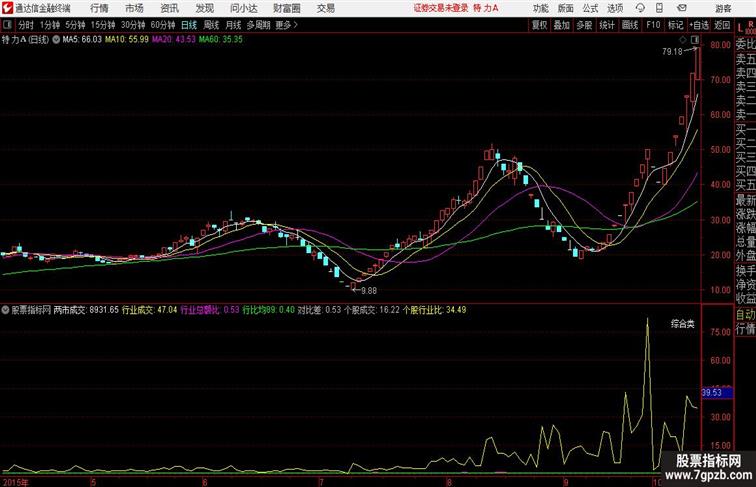Open the 交易 menu

[326, 8]
